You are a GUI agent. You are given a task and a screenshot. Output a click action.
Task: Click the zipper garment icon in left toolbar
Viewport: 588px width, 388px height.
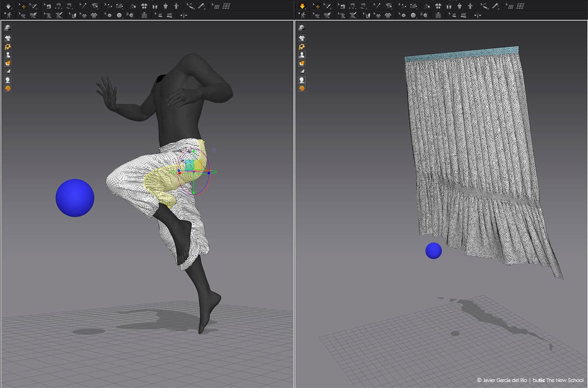coord(144,15)
